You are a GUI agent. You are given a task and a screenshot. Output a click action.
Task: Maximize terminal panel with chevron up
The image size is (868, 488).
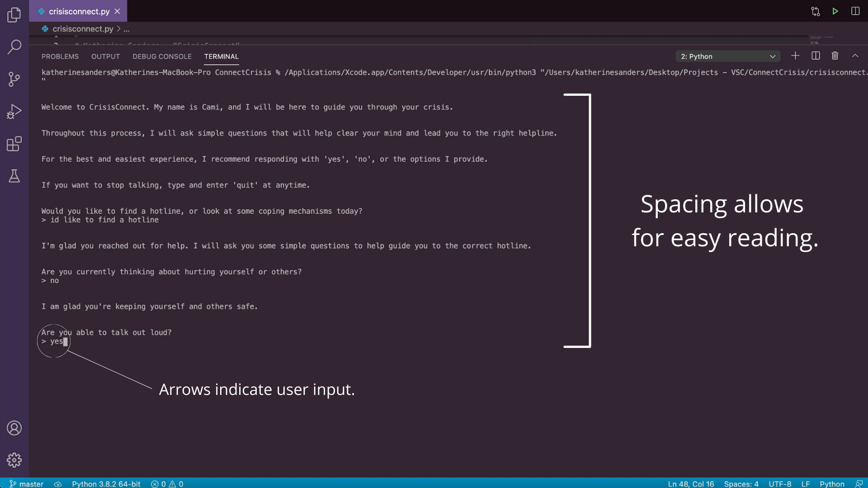(855, 56)
